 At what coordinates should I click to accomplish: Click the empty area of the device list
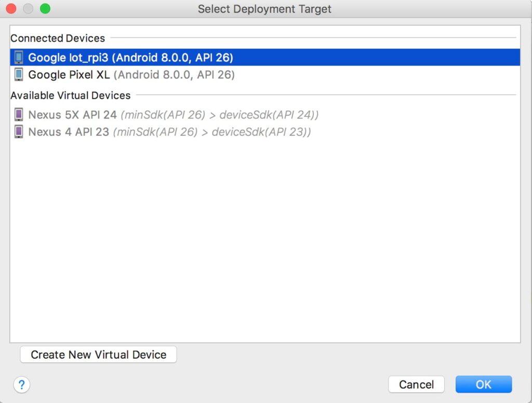point(265,234)
